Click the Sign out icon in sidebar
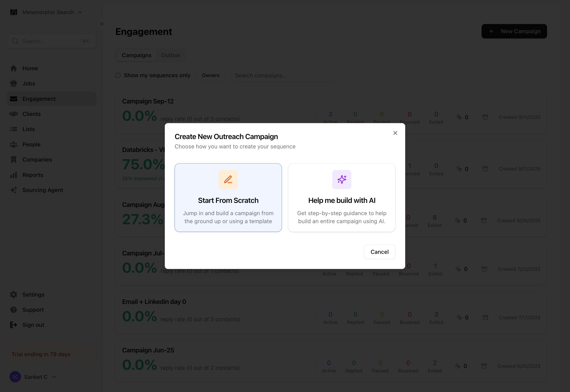Viewport: 570px width, 392px height. 14,325
